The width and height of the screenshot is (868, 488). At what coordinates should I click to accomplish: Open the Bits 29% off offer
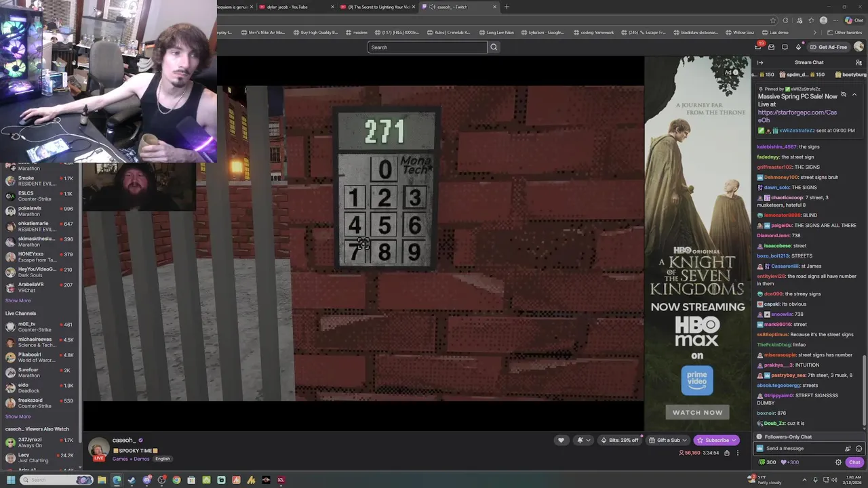[x=620, y=440]
